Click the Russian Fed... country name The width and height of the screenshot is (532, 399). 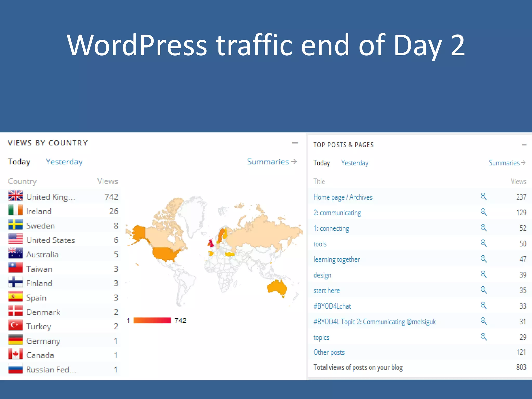51,369
